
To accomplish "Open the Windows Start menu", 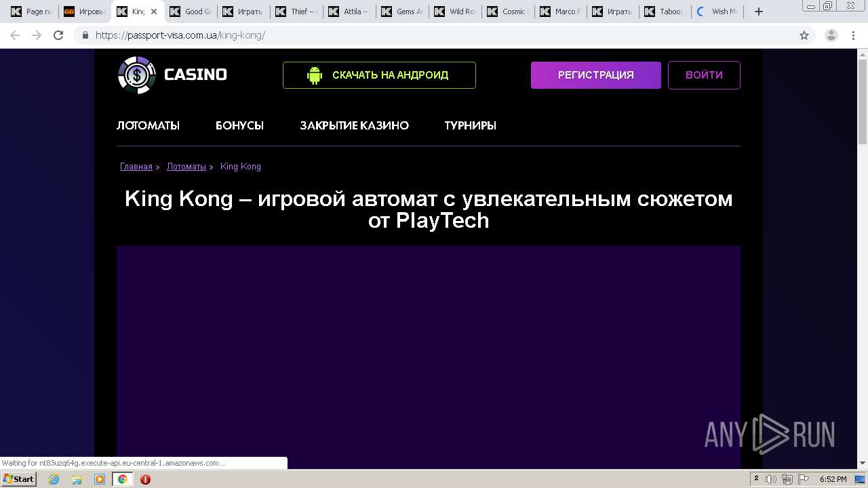I will tap(18, 479).
